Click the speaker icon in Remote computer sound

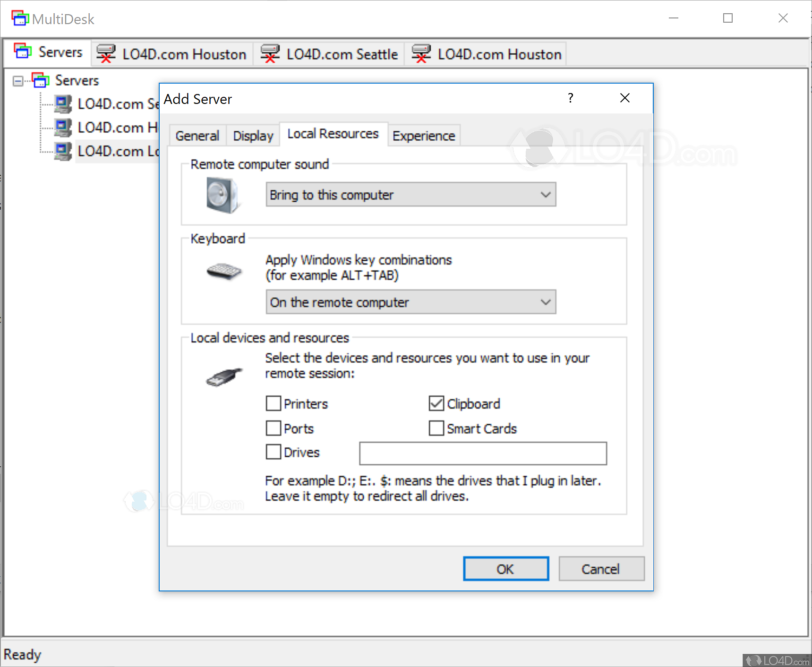[x=222, y=195]
